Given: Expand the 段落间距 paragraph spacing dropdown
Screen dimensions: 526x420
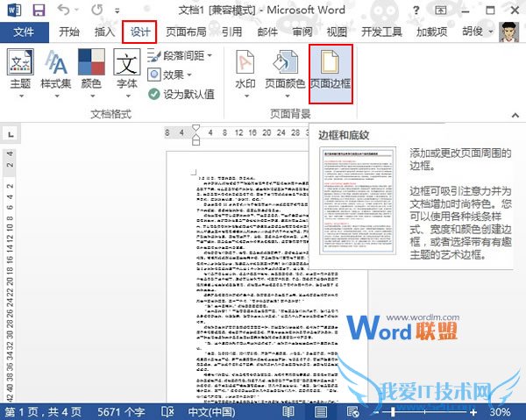Looking at the screenshot, I should [x=180, y=55].
